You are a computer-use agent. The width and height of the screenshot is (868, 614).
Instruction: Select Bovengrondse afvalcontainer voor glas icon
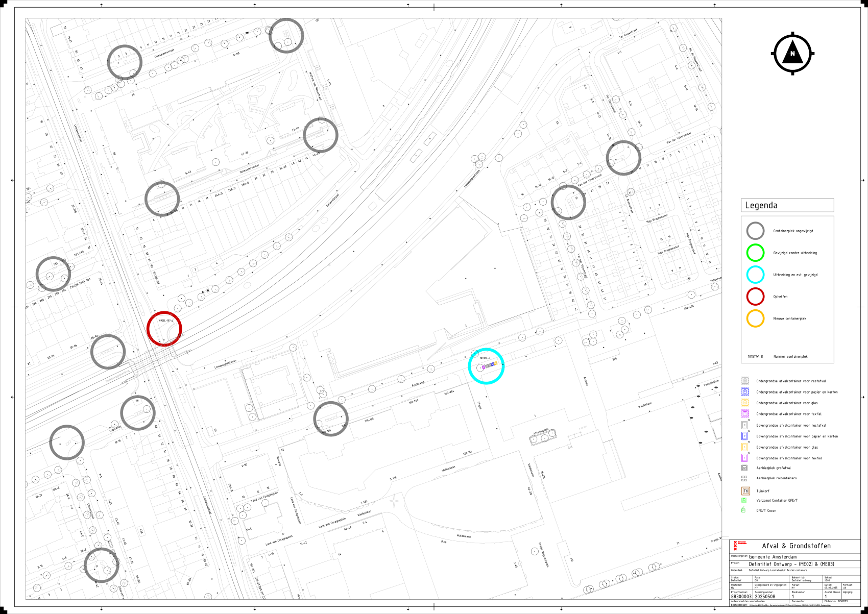point(744,447)
